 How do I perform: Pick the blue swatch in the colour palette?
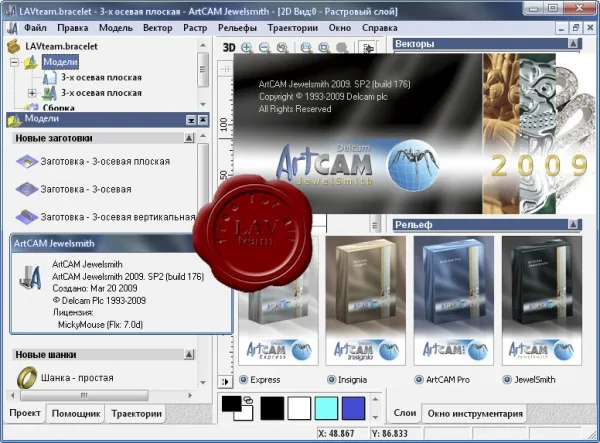click(354, 408)
